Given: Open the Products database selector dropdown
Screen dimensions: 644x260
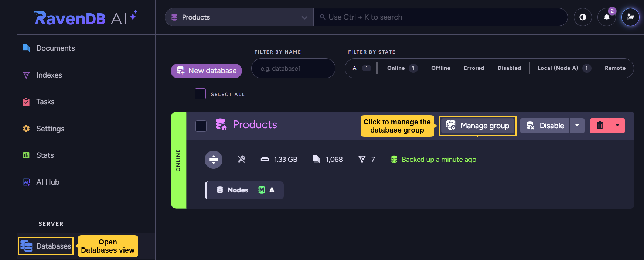Looking at the screenshot, I should click(x=239, y=17).
